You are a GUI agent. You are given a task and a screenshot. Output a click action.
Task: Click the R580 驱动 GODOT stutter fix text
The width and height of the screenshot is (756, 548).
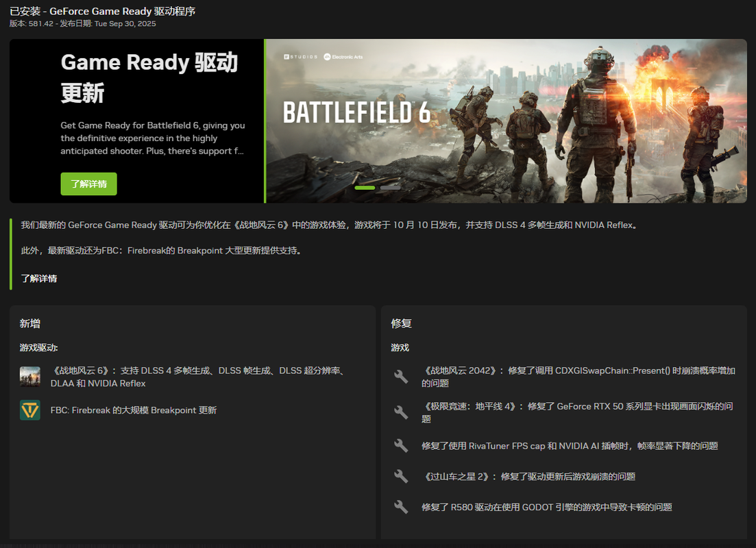point(547,507)
